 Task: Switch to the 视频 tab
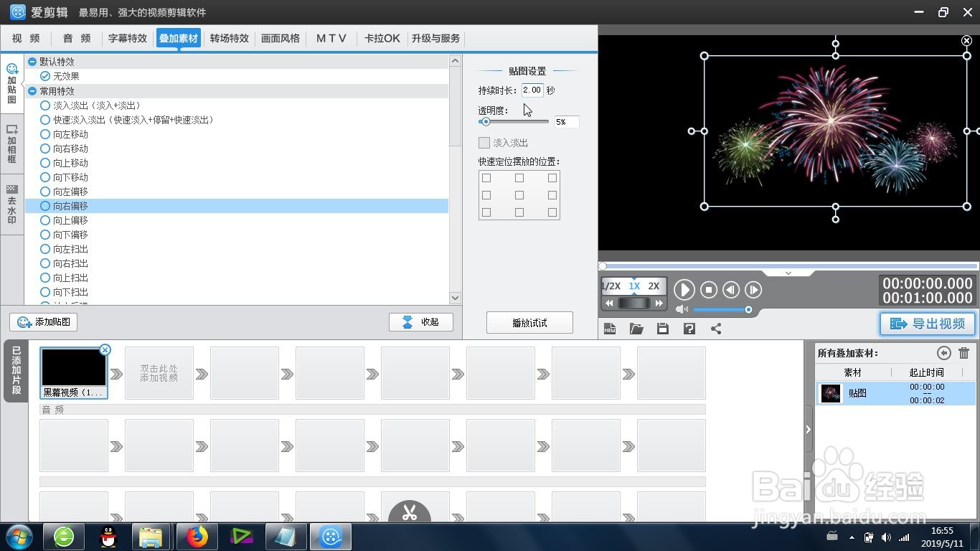27,38
